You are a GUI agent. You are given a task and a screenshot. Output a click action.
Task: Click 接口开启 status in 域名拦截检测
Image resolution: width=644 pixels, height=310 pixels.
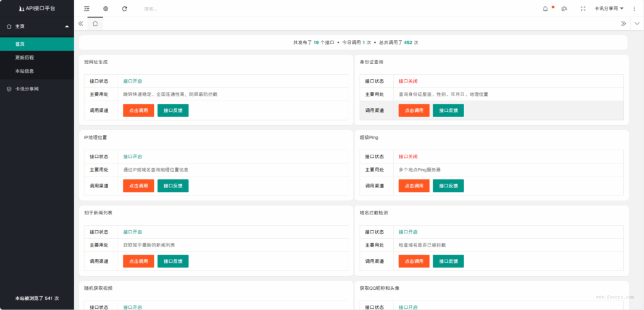408,232
